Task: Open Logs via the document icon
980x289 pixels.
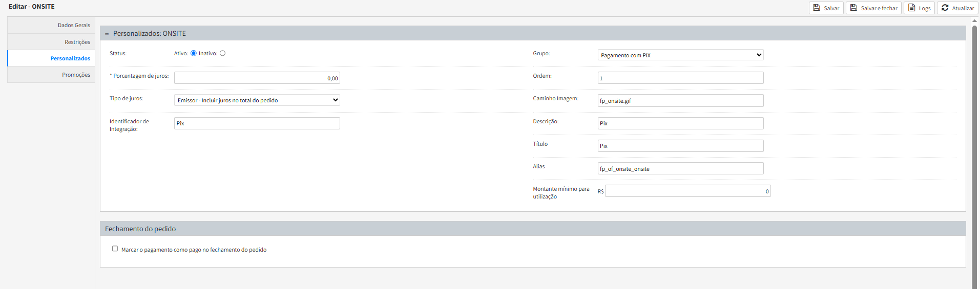Action: coord(911,8)
